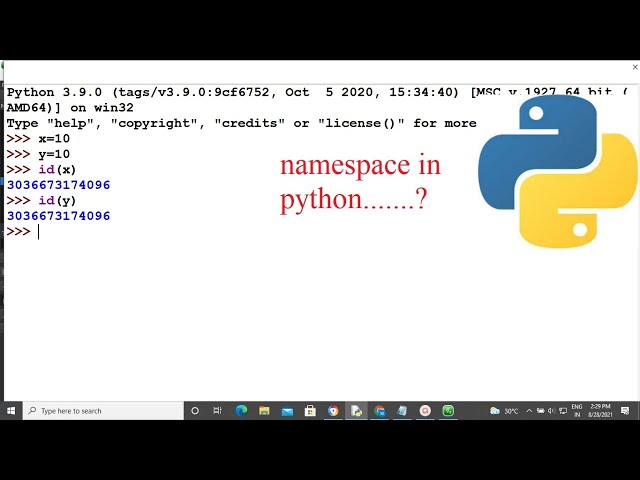
Task: Click the battery icon in system tray
Action: pos(540,411)
